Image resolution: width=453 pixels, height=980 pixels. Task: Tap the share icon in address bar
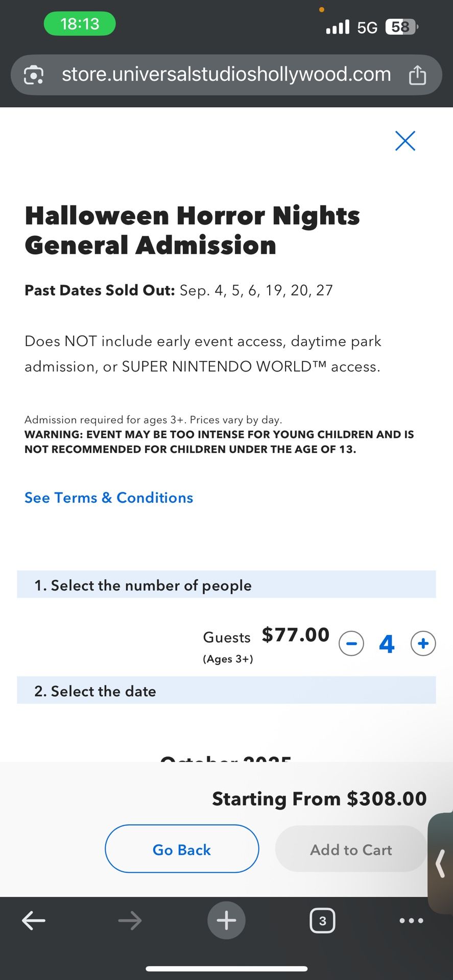coord(417,75)
